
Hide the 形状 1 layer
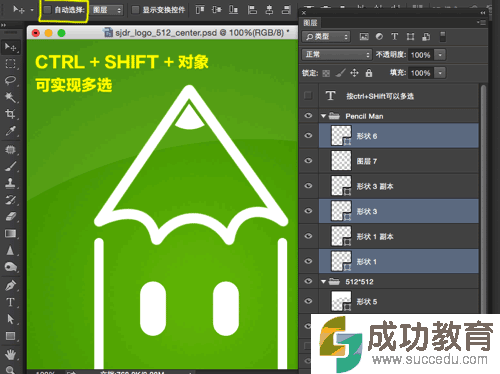309,261
